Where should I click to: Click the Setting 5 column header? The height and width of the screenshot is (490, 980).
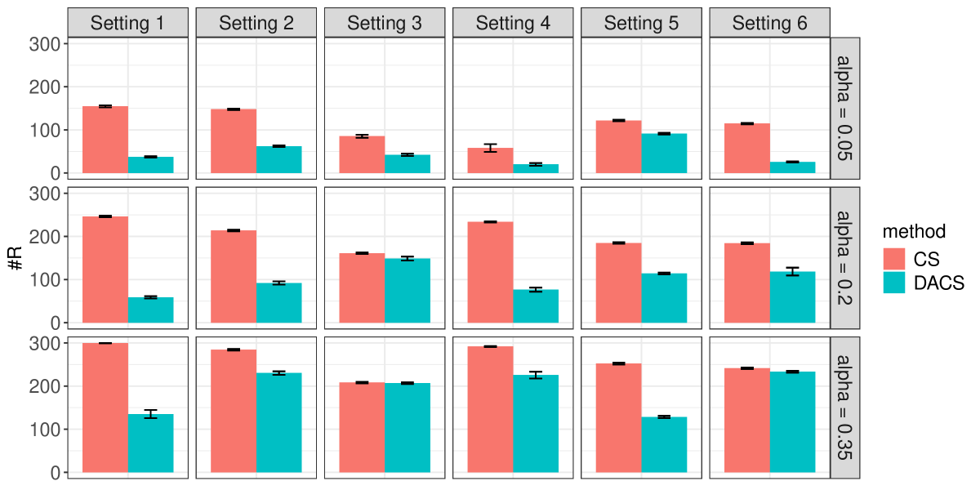[641, 23]
